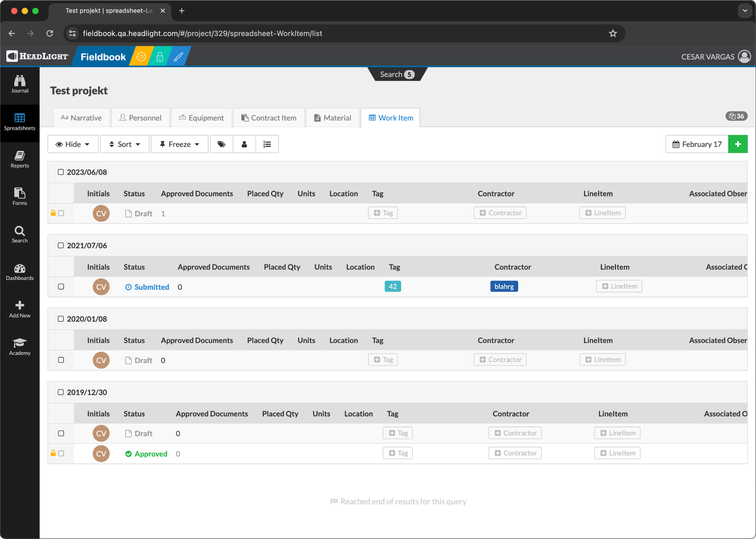This screenshot has height=539, width=756.
Task: Open the Freeze dropdown menu
Action: coord(180,144)
